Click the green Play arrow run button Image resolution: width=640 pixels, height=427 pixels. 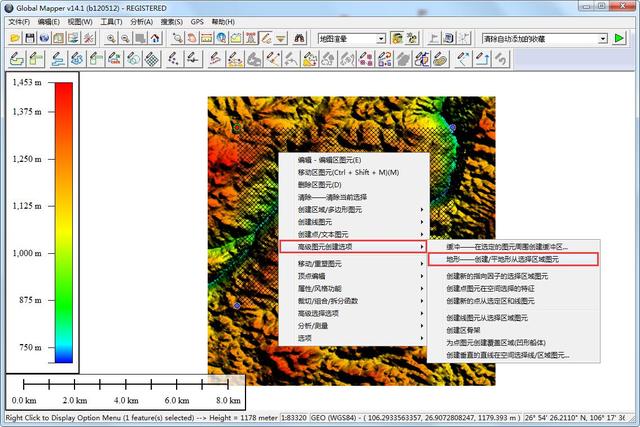click(x=619, y=38)
